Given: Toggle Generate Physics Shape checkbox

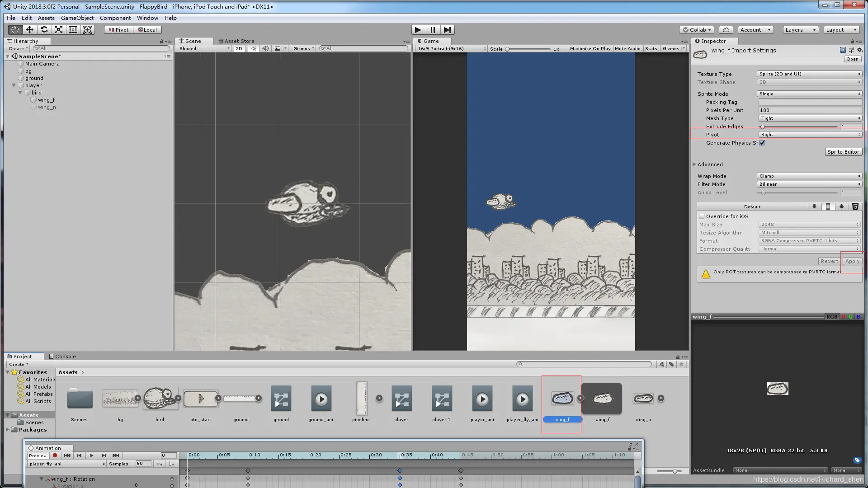Looking at the screenshot, I should 762,143.
